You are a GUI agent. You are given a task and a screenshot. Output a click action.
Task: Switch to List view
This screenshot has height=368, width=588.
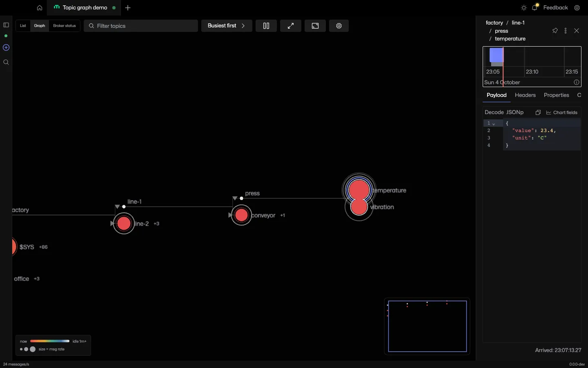coord(23,26)
